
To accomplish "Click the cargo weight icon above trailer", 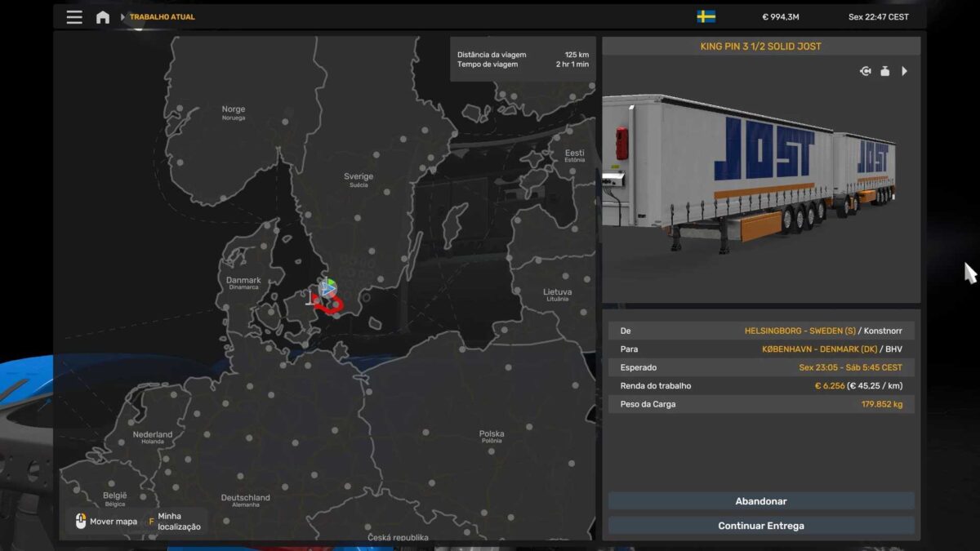I will [884, 72].
